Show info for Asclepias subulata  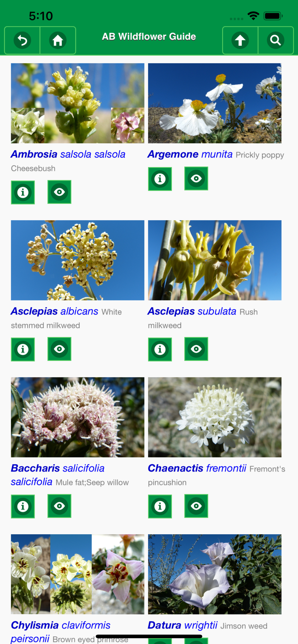[x=160, y=349]
